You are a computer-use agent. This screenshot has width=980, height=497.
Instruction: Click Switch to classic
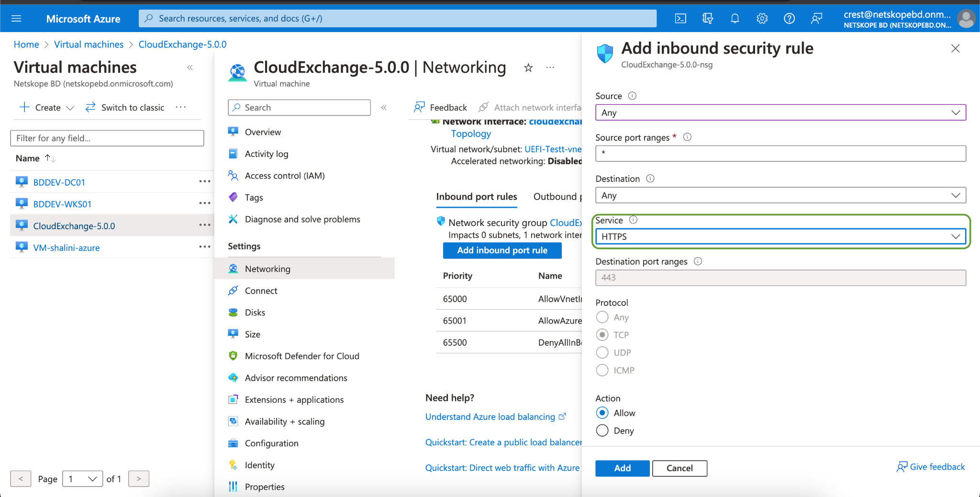pyautogui.click(x=125, y=108)
